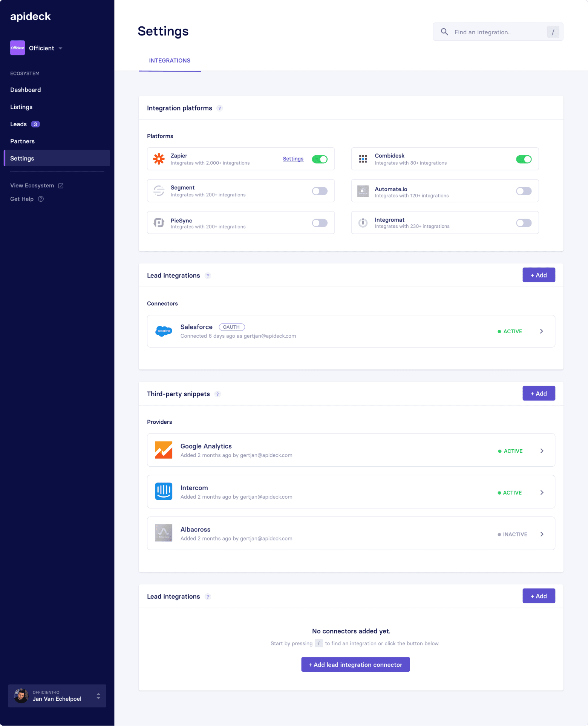This screenshot has width=588, height=726.
Task: Click the Google Analytics logo
Action: [164, 450]
